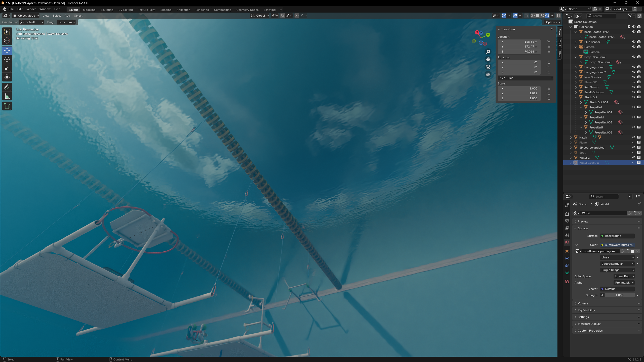Open the View Layer properties tab icon
The image size is (644, 362).
567,228
